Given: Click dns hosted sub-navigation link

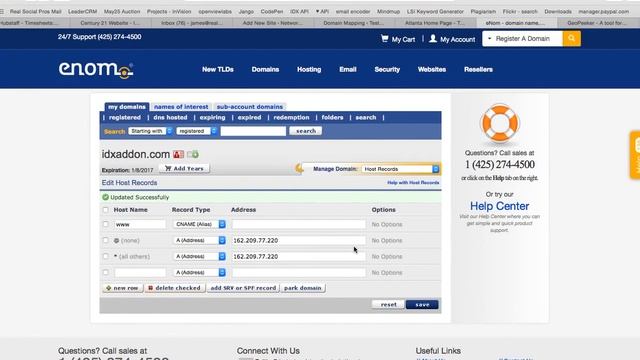Looking at the screenshot, I should coord(170,118).
